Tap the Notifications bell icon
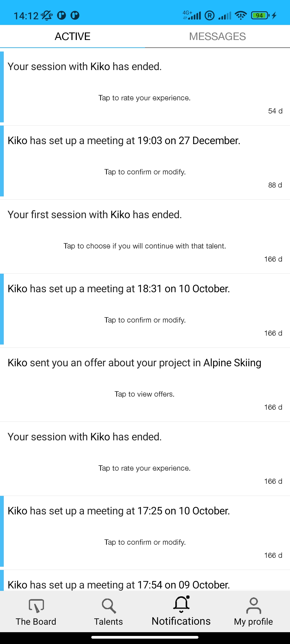The width and height of the screenshot is (290, 644). [181, 604]
